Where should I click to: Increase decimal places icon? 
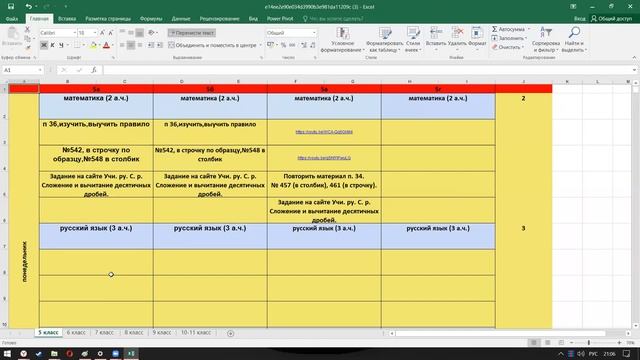tap(304, 45)
